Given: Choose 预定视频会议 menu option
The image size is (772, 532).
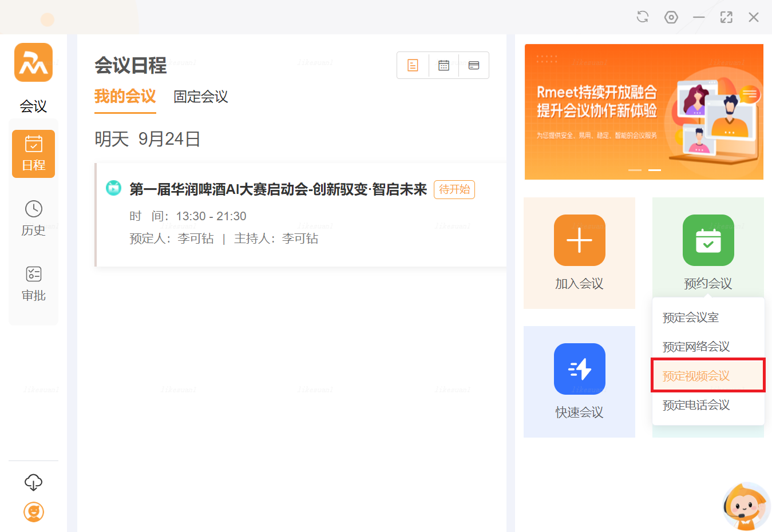Looking at the screenshot, I should (696, 376).
